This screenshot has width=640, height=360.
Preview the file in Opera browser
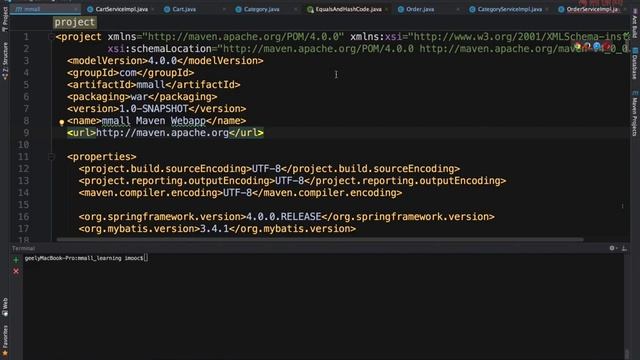(x=607, y=47)
